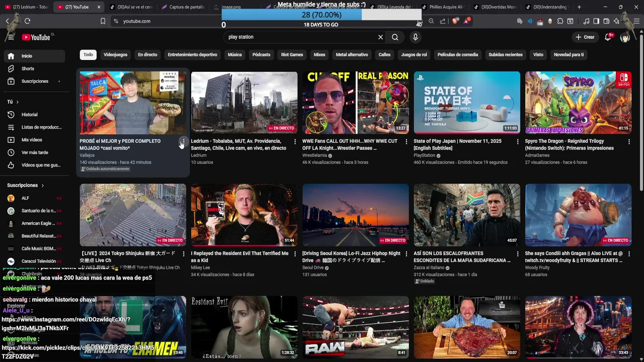Expand the Suscripciones section header
Image resolution: width=644 pixels, height=362 pixels.
[25, 186]
